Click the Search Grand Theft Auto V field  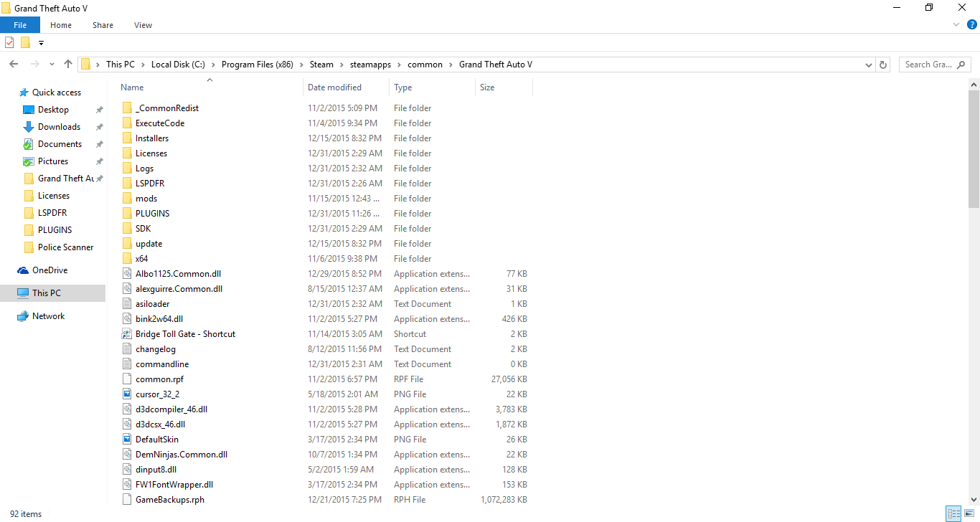tap(935, 65)
